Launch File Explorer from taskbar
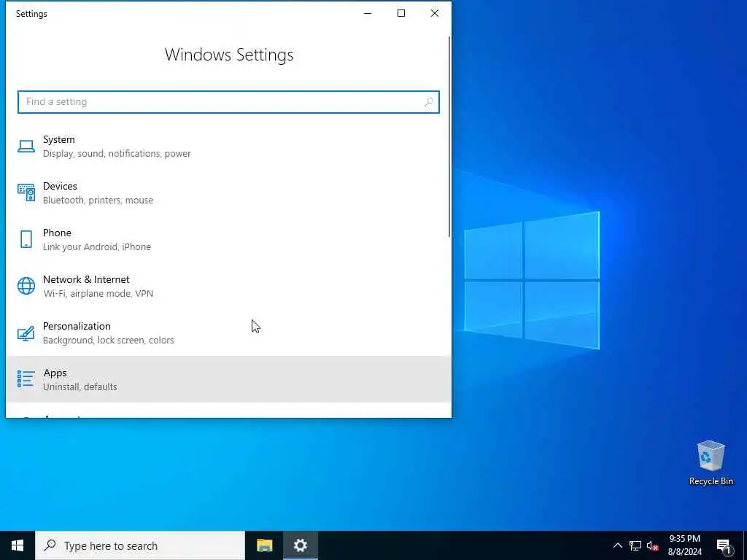This screenshot has width=747, height=560. tap(264, 545)
